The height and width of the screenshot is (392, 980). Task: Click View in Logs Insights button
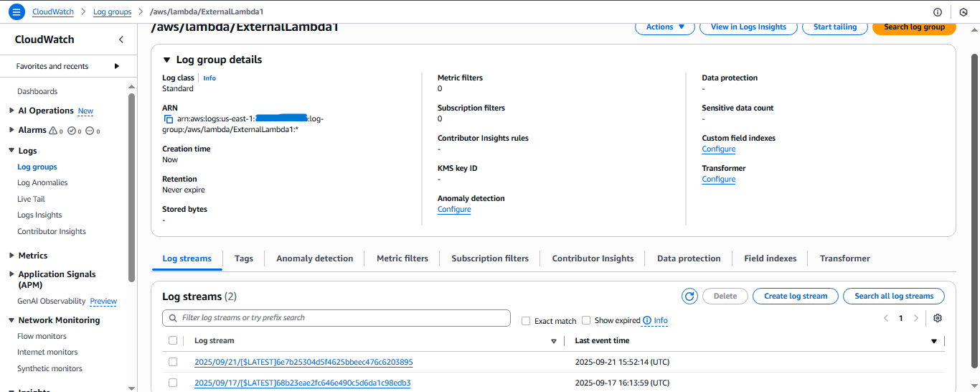[748, 27]
